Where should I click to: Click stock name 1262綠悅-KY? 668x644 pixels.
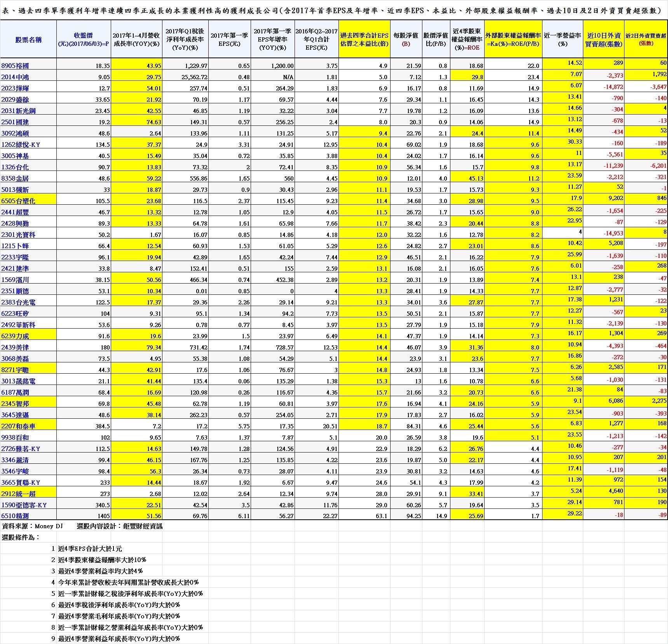click(21, 144)
